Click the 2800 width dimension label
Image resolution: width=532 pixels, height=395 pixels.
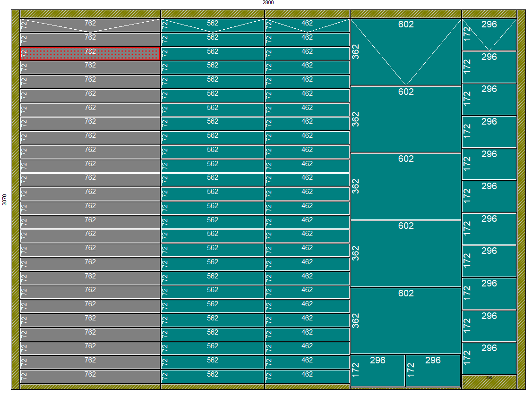click(268, 3)
